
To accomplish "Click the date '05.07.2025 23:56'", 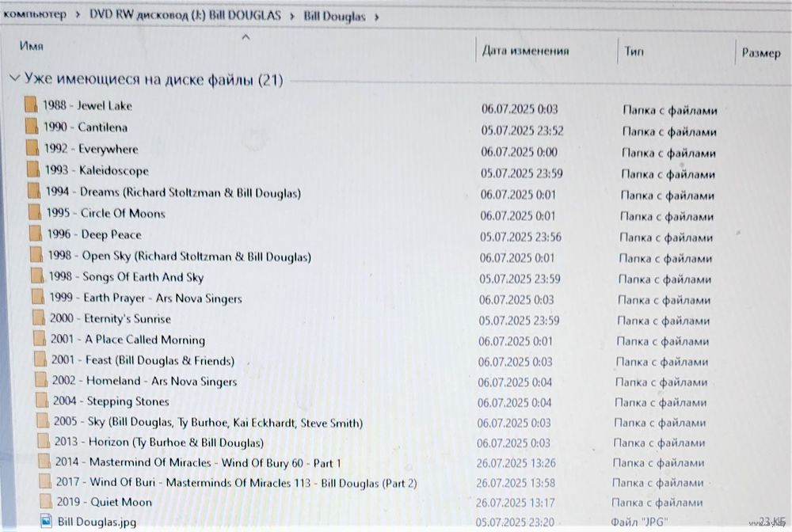I will click(521, 237).
